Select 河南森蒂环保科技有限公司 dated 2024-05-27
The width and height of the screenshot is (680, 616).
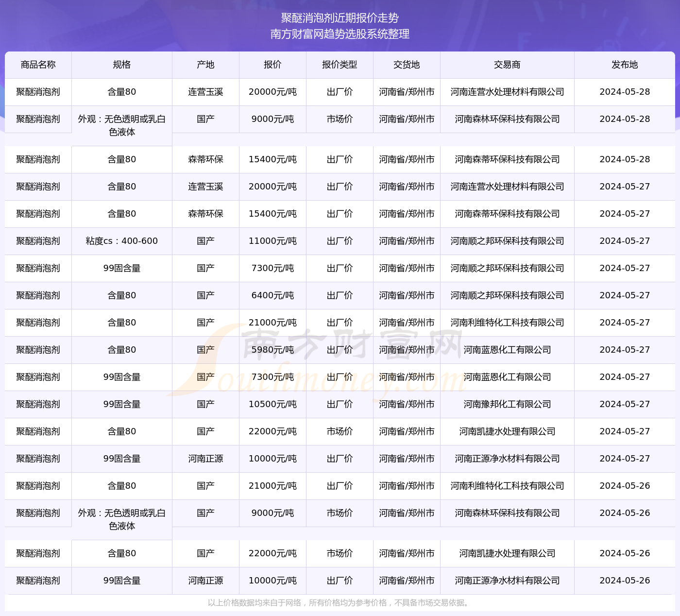507,214
